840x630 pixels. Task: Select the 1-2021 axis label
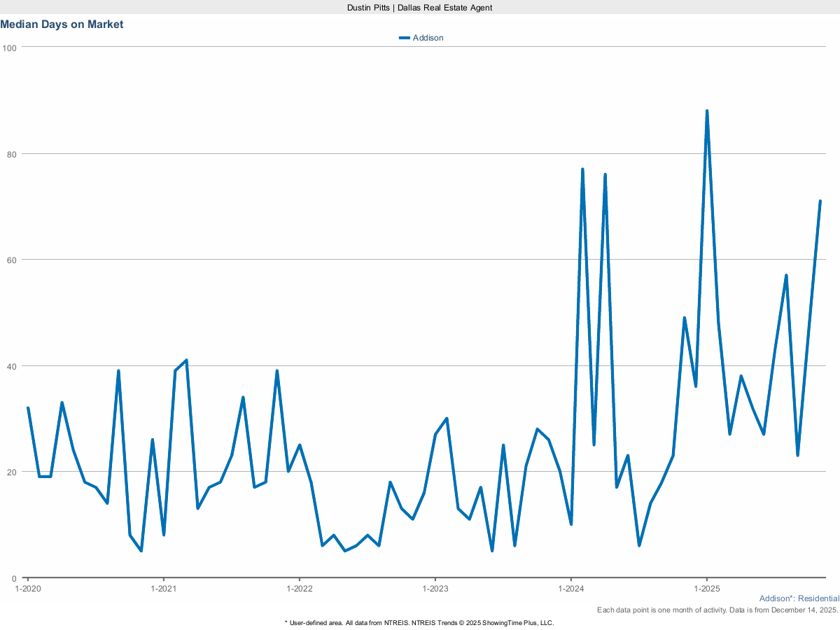coord(164,589)
